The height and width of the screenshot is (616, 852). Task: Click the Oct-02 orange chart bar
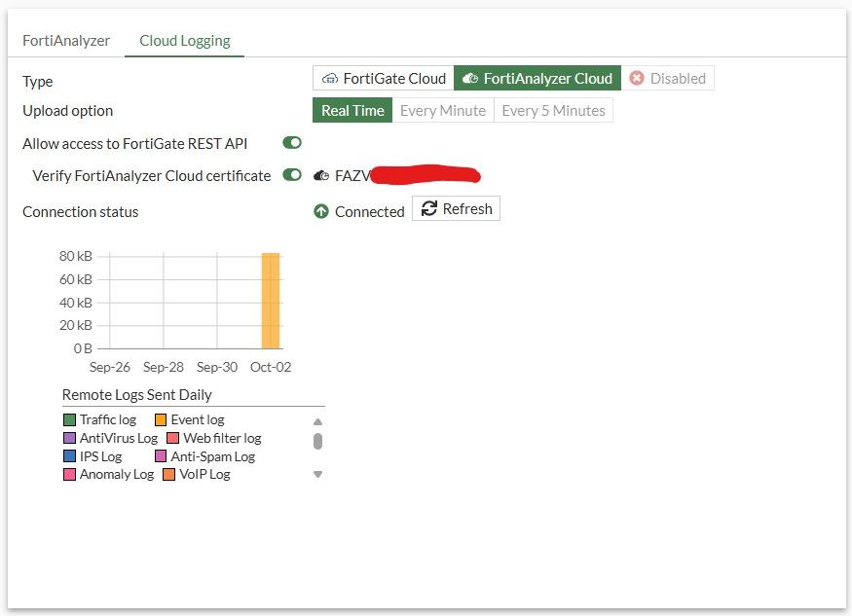(271, 301)
